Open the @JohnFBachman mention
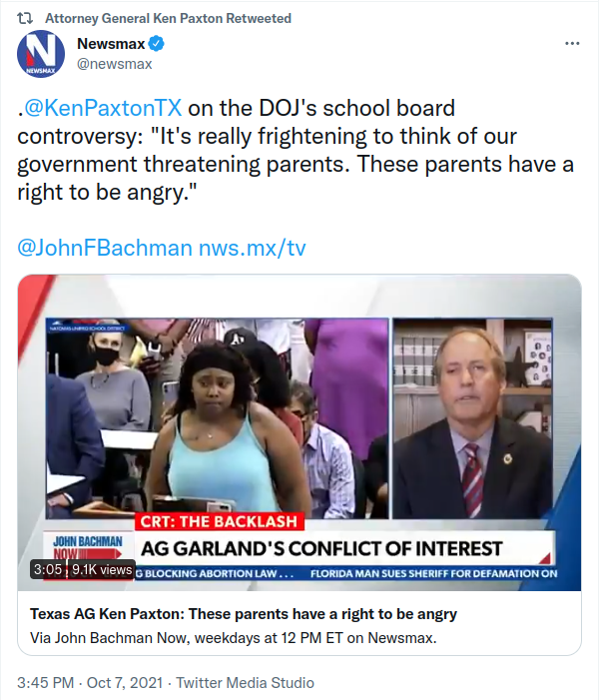Screen dimensions: 601x700 click(105, 248)
